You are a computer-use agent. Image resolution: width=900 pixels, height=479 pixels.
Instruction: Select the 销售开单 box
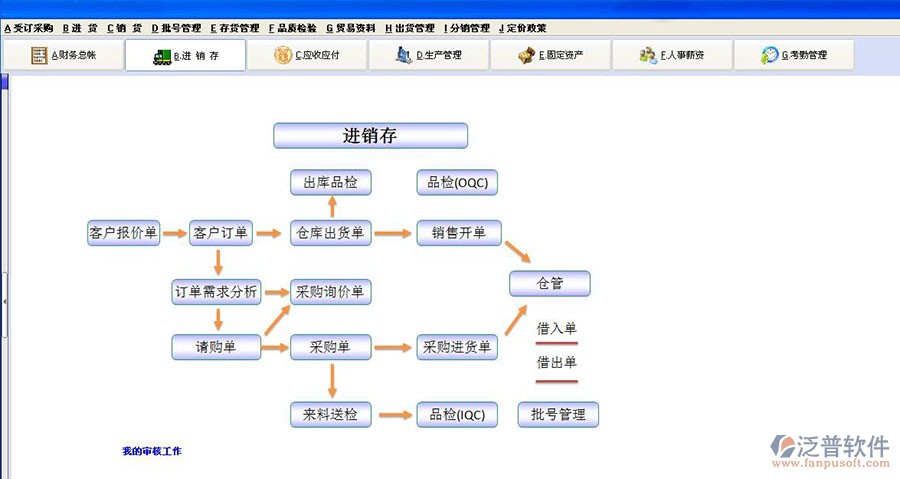(x=458, y=233)
